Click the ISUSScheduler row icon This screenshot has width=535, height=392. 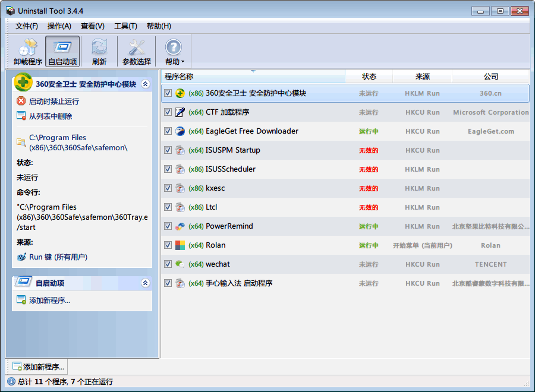180,169
